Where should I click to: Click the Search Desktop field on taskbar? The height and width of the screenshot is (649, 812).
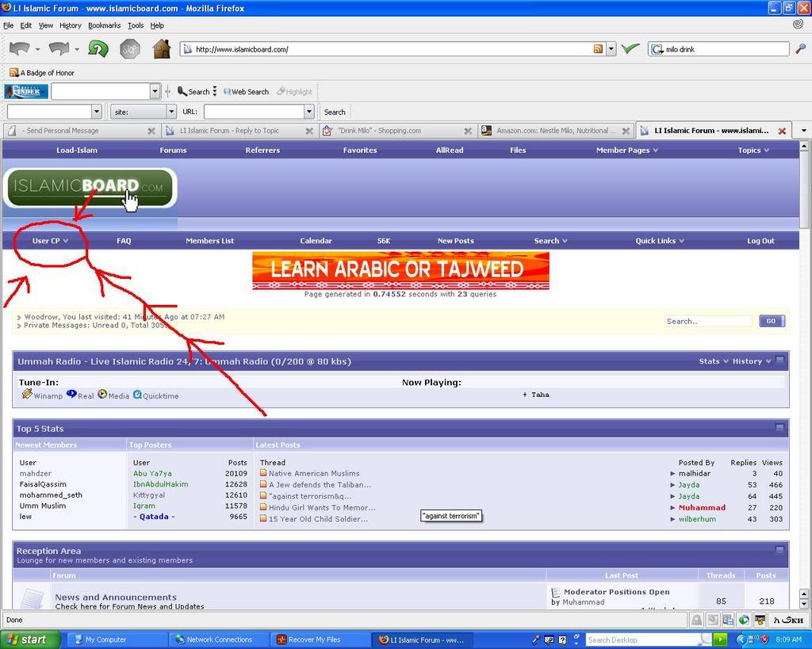(643, 639)
